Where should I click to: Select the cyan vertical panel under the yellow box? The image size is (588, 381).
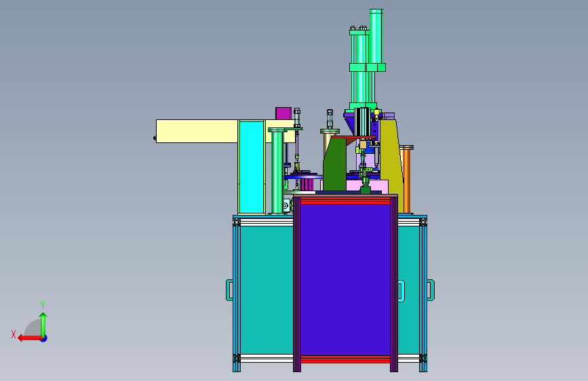pyautogui.click(x=251, y=167)
